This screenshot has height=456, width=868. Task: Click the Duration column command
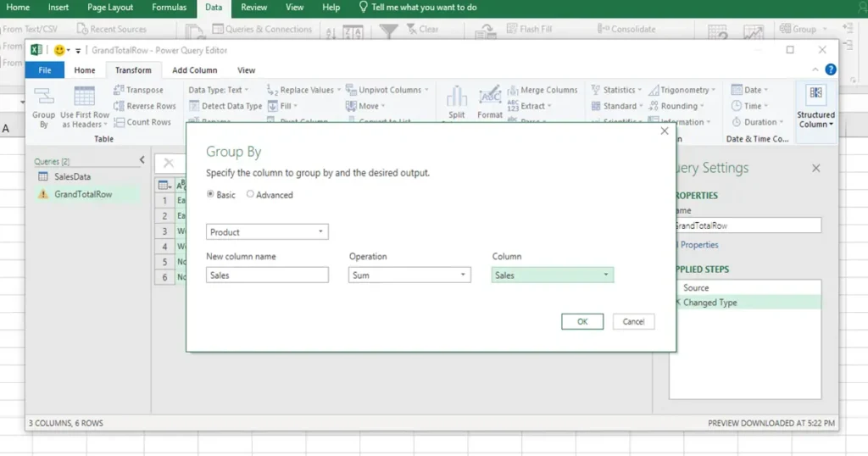pos(757,122)
